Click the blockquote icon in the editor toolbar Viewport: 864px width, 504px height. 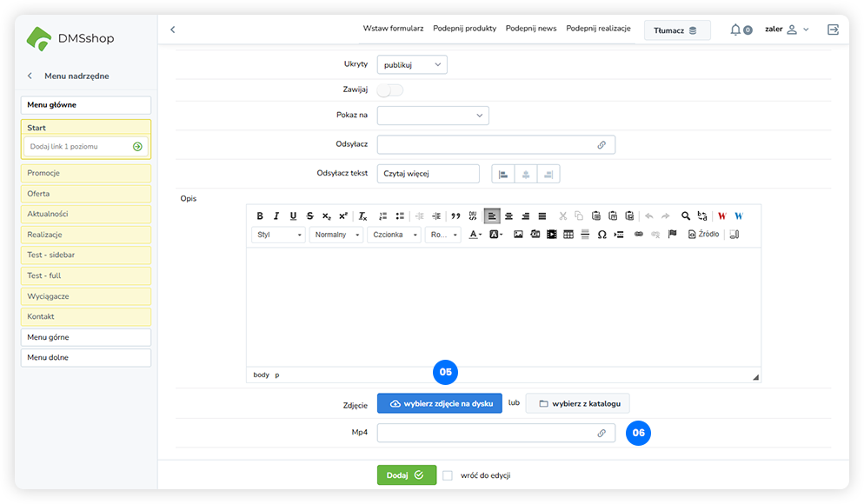click(x=455, y=216)
